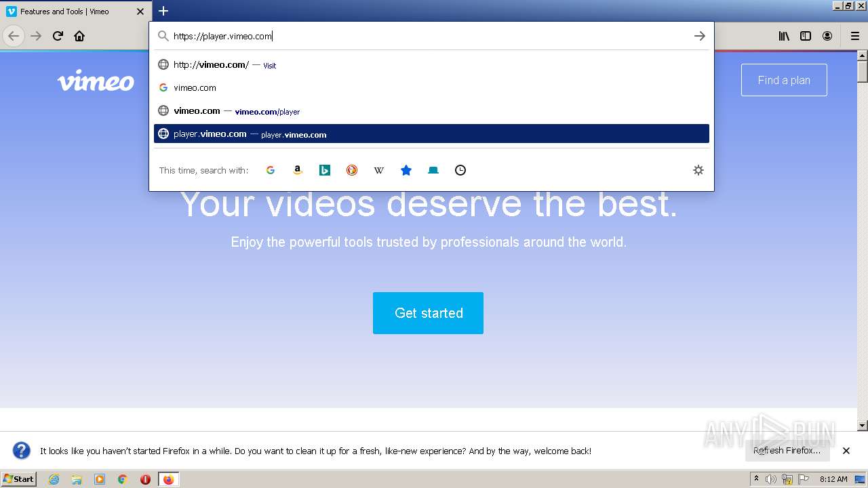
Task: Search open tabs via the tabs icon
Action: coord(433,170)
